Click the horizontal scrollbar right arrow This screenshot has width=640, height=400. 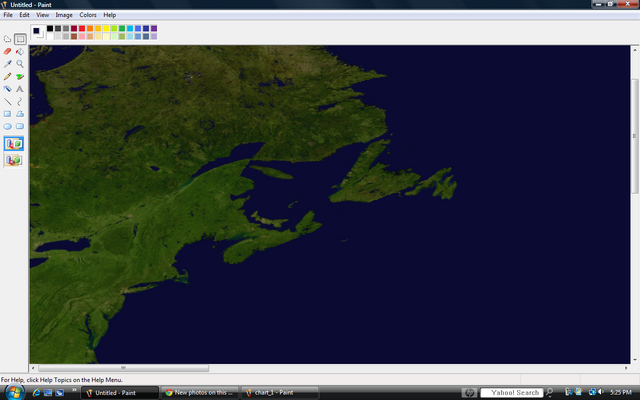coord(626,368)
